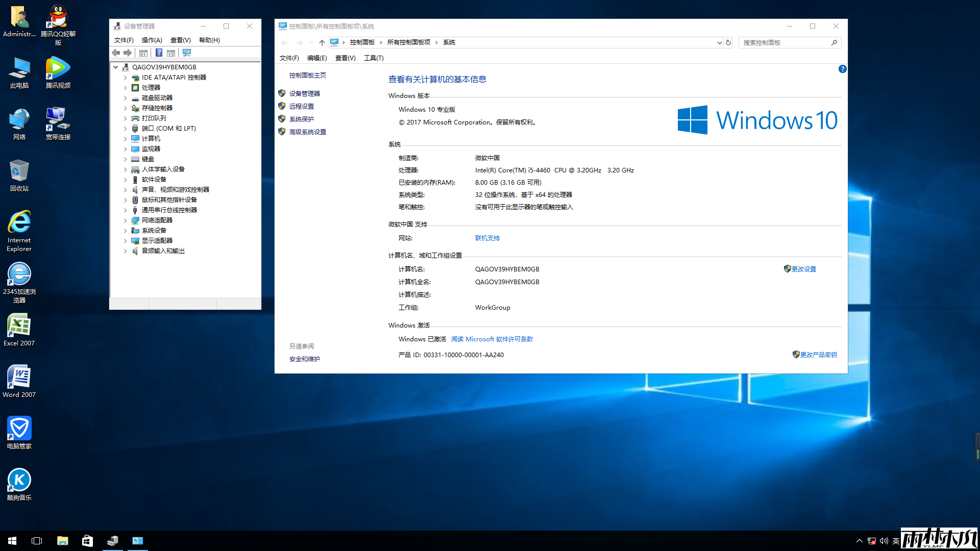
Task: Click the 搜索控制面板 search field
Action: coord(783,42)
